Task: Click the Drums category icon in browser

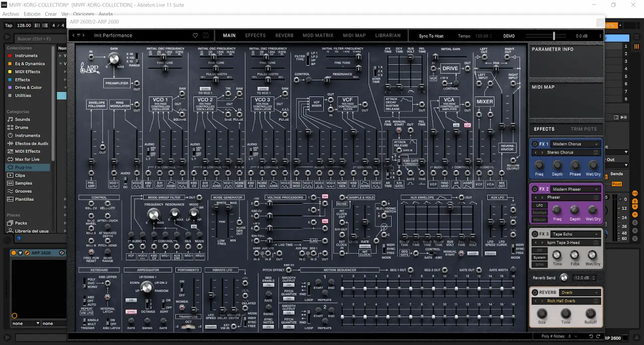Action: click(x=10, y=127)
